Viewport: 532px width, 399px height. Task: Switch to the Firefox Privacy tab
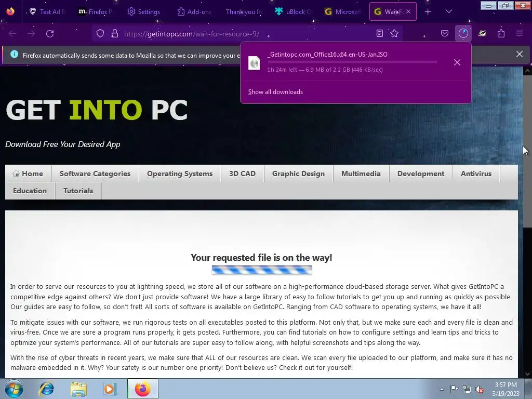[96, 11]
